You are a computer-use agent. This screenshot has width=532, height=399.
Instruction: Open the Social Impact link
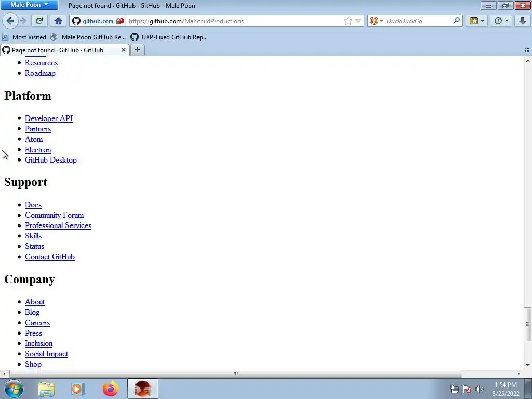coord(46,354)
